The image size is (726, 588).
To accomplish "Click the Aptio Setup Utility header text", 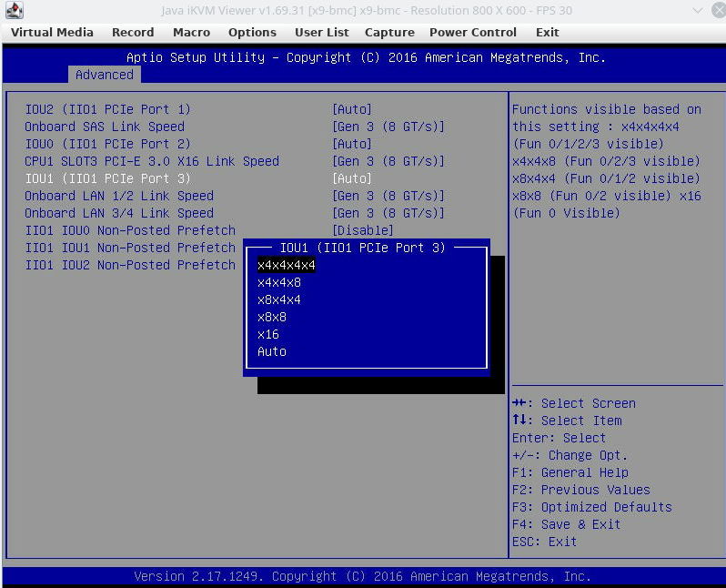I will (x=366, y=57).
